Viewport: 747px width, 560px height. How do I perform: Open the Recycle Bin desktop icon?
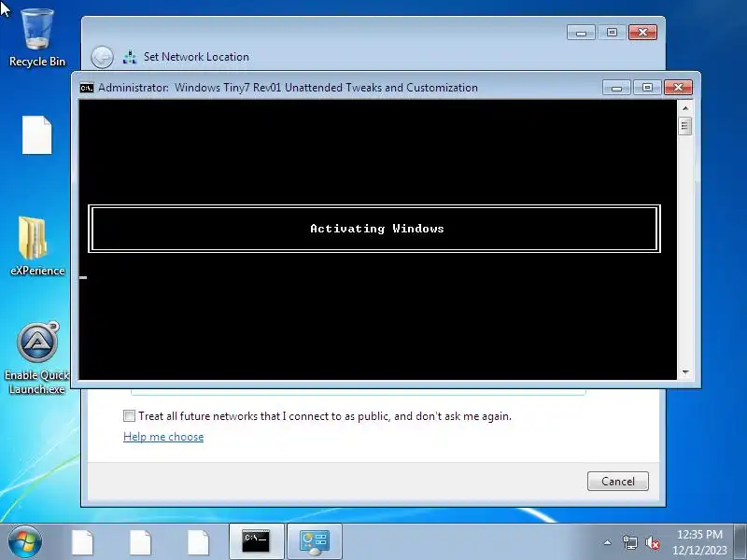(37, 38)
